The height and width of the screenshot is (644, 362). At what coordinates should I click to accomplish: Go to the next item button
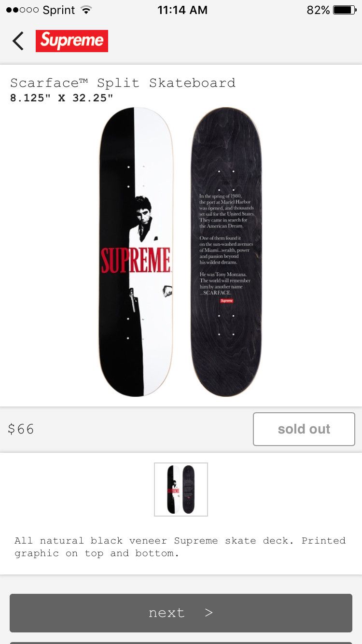pos(181,613)
